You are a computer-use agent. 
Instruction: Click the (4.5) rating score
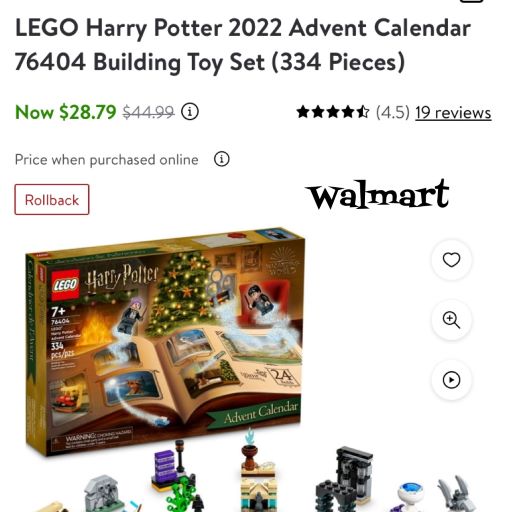click(392, 112)
